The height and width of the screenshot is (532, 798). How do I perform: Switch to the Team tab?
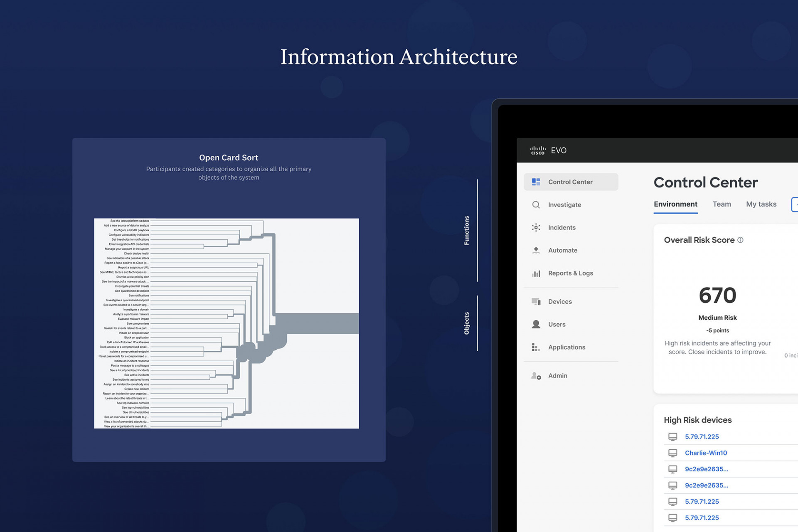coord(722,204)
